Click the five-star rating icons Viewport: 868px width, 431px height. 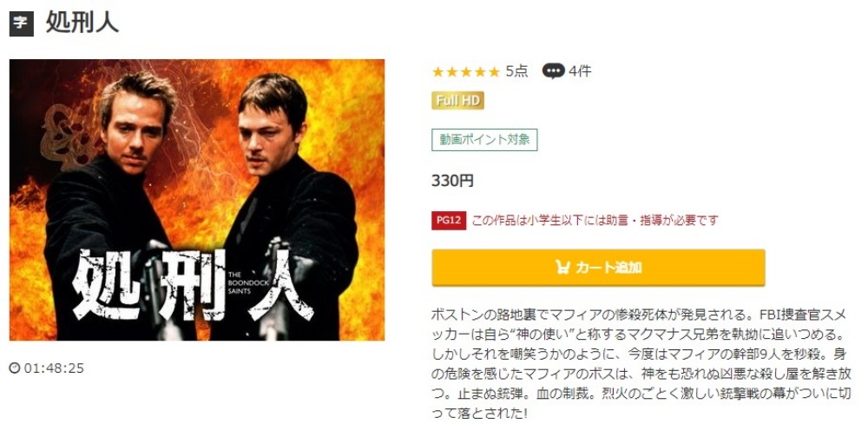(465, 71)
